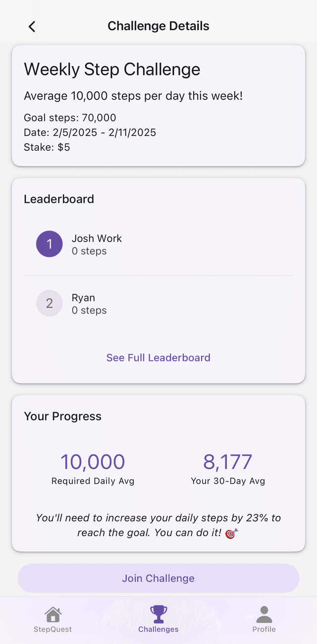
Task: Tap the rank 1 purple badge
Action: tap(50, 244)
